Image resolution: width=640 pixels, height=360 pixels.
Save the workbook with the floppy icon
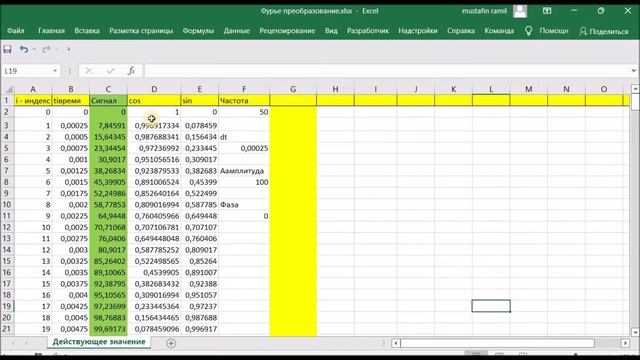click(7, 49)
